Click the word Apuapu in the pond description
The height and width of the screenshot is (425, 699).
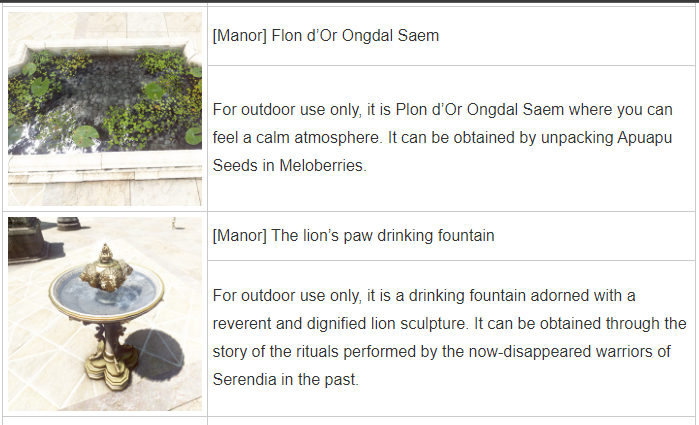point(644,138)
